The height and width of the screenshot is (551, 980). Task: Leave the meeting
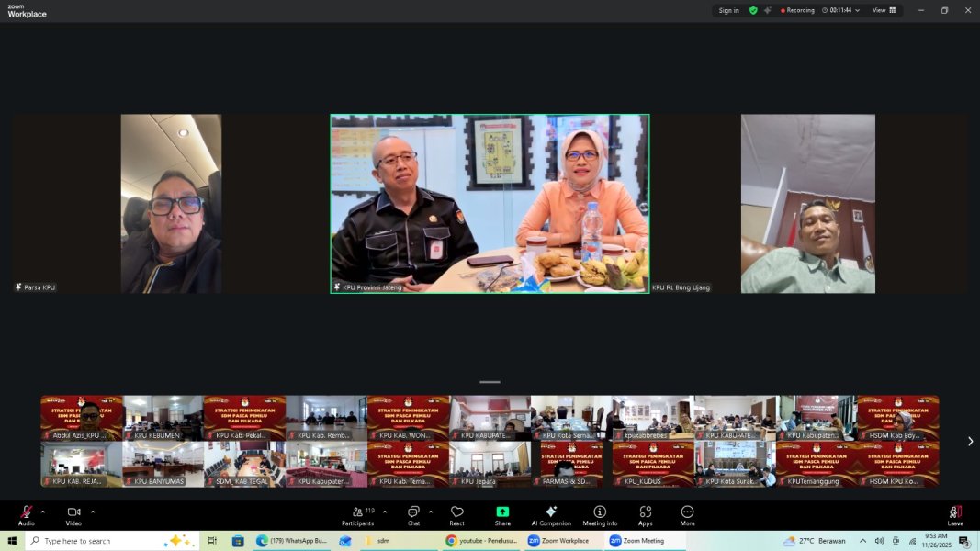click(955, 512)
